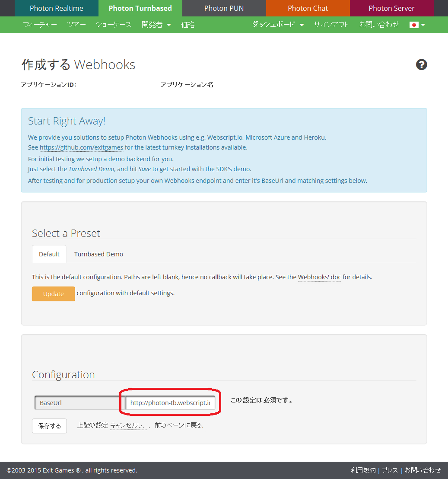Open the プレス footer link
448x479 pixels.
390,470
